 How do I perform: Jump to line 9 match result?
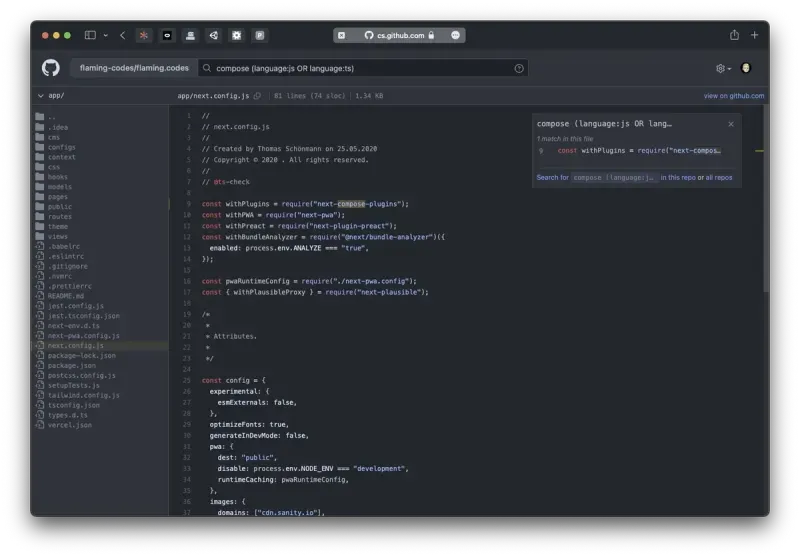click(635, 150)
